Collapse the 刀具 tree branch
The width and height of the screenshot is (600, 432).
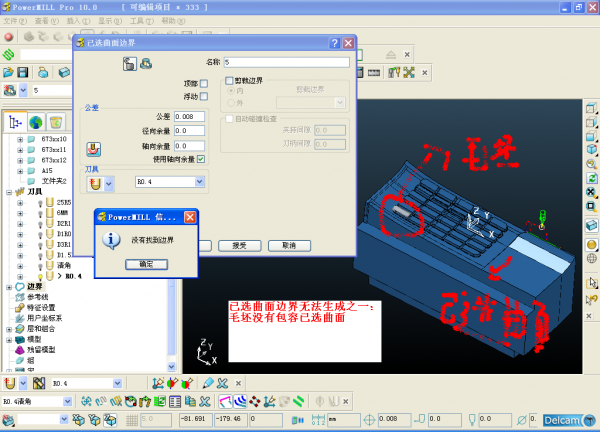(x=9, y=192)
